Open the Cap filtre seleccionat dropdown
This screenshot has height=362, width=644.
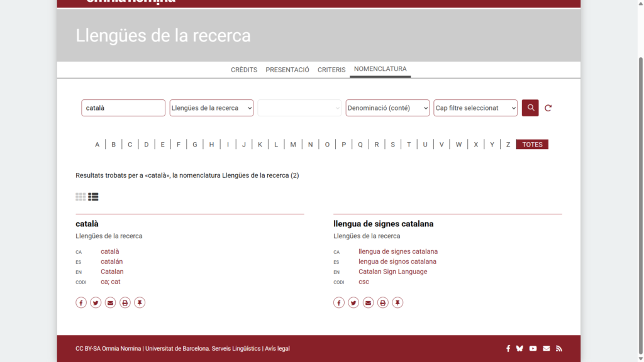475,107
